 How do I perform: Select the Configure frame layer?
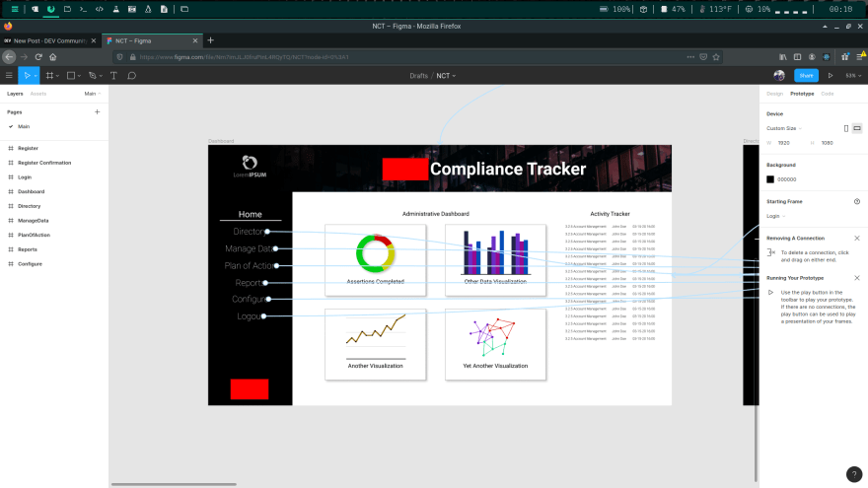pyautogui.click(x=30, y=264)
